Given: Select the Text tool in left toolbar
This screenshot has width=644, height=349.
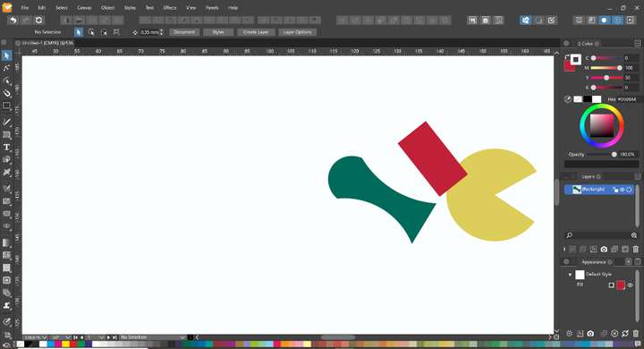Looking at the screenshot, I should point(6,147).
